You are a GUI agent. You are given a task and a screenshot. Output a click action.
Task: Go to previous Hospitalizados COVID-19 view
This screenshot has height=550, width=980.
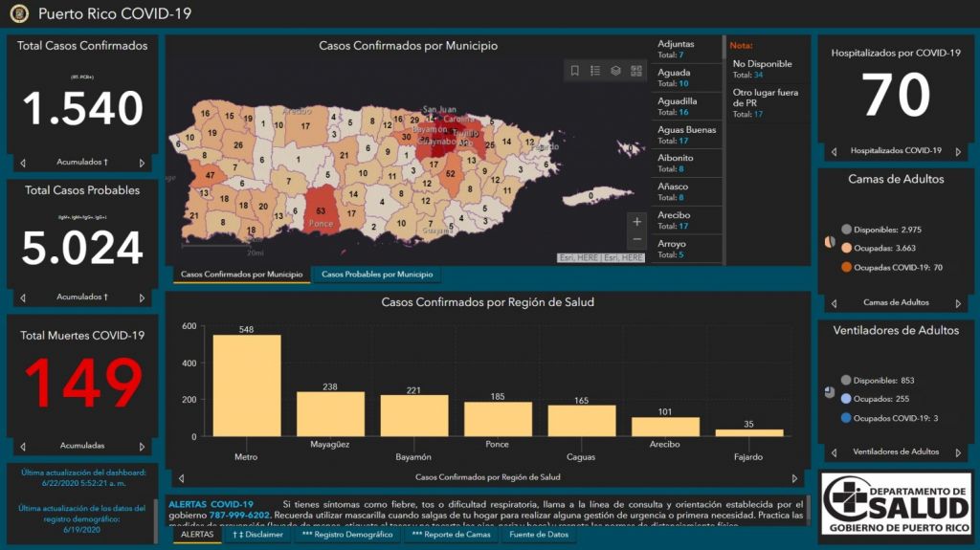tap(834, 151)
